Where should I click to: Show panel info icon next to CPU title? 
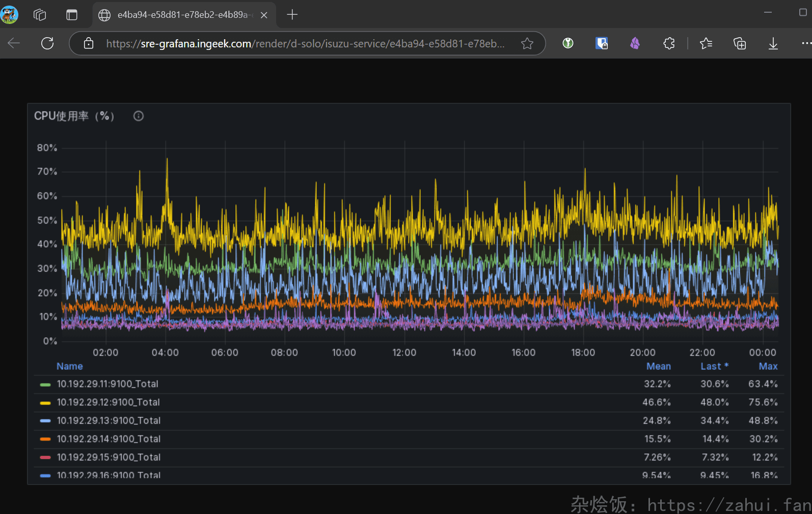[x=139, y=116]
